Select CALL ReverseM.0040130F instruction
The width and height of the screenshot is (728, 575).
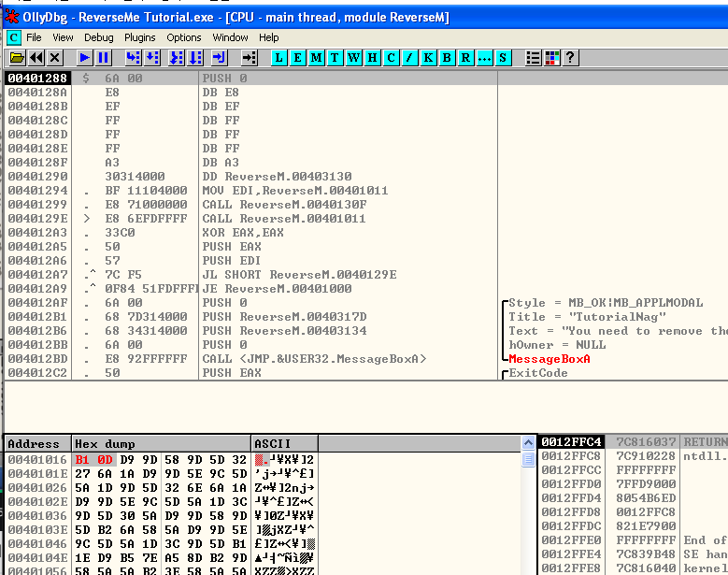284,205
